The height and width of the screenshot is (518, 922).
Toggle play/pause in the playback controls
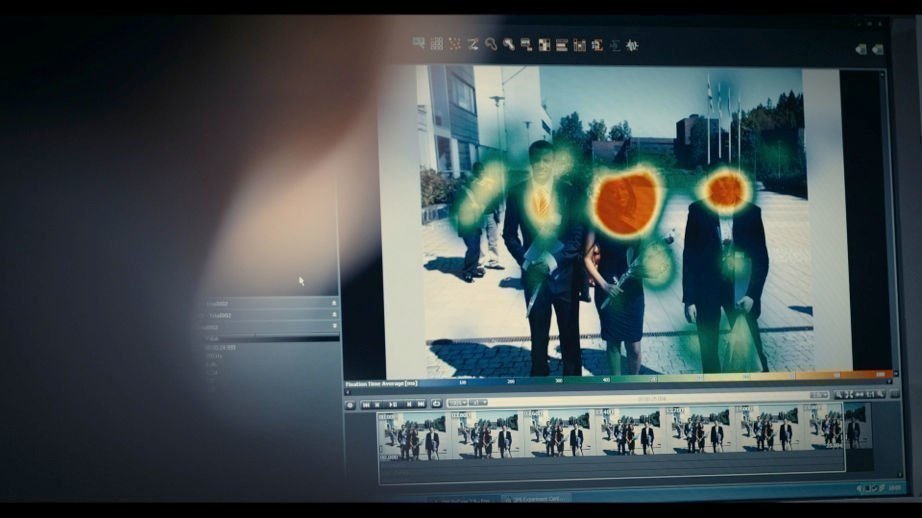click(393, 405)
